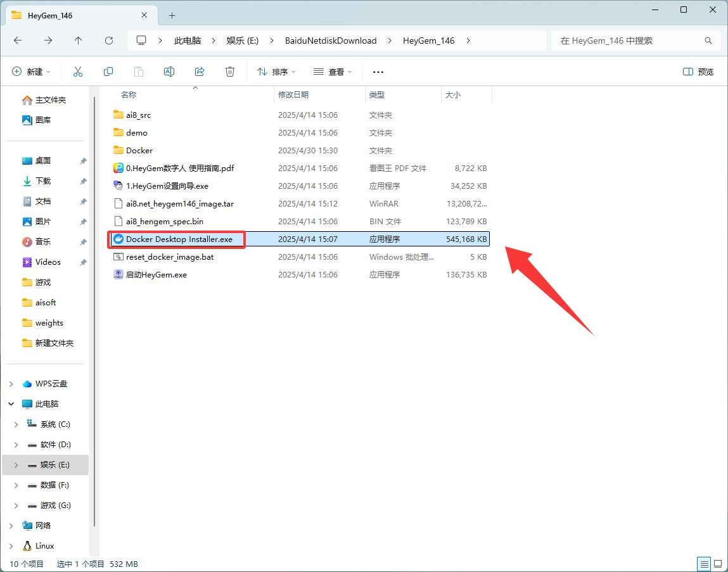Click the New (新建) button
Viewport: 728px width, 572px height.
31,72
